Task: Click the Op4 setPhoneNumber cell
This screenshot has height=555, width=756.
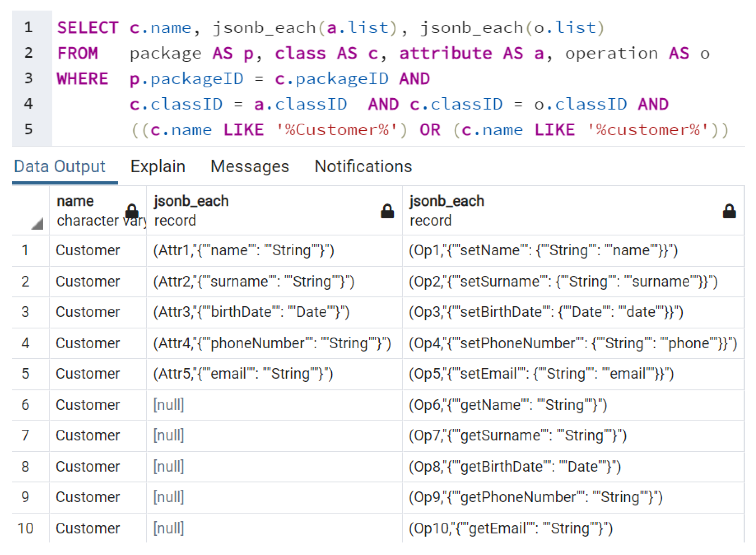Action: point(573,343)
